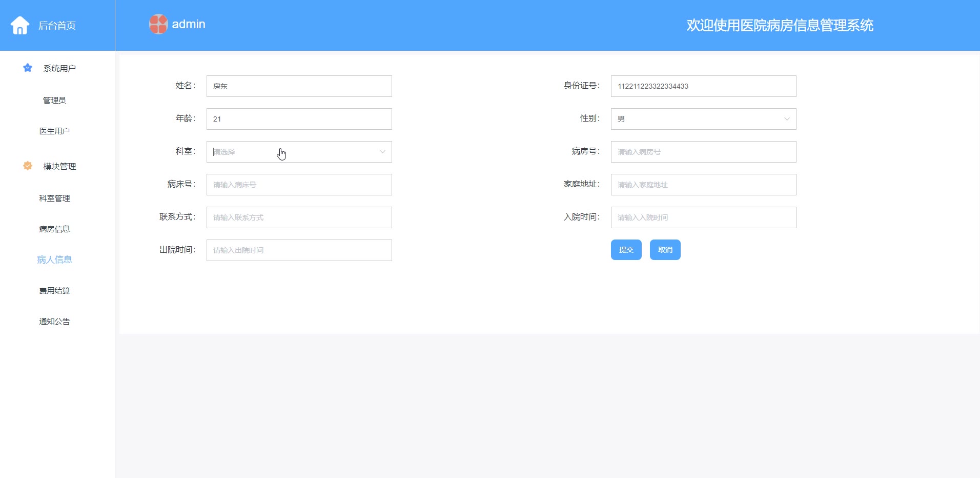The height and width of the screenshot is (478, 980).
Task: Click the orange badge icon by 模块管理
Action: 28,166
